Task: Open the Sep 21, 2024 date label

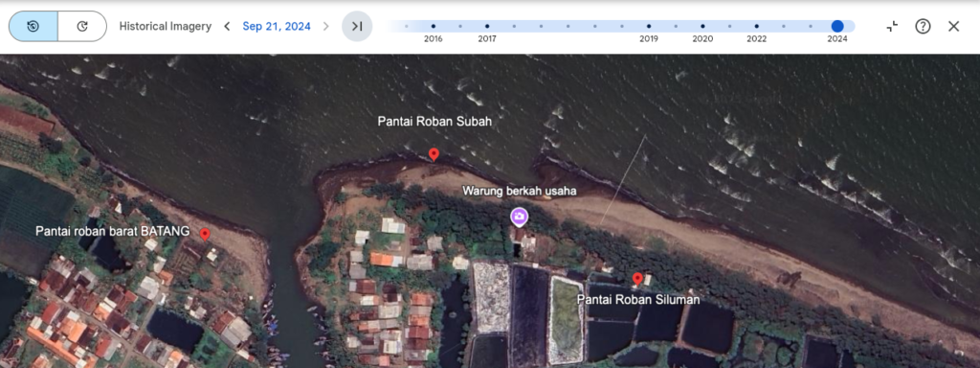Action: click(x=277, y=26)
